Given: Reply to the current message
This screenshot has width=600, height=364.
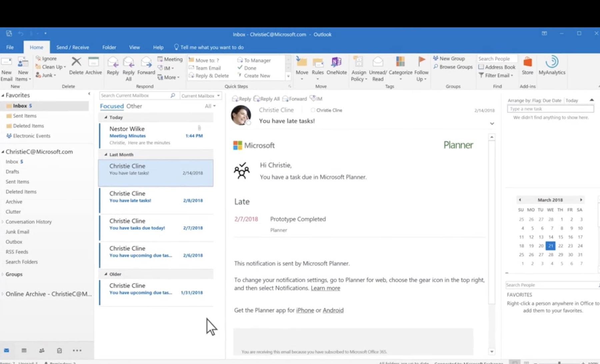Looking at the screenshot, I should point(113,67).
